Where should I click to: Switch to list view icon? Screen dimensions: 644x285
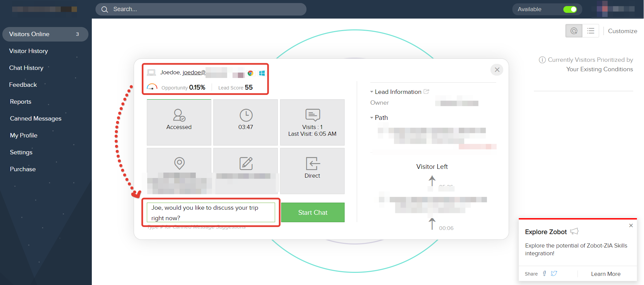(591, 31)
